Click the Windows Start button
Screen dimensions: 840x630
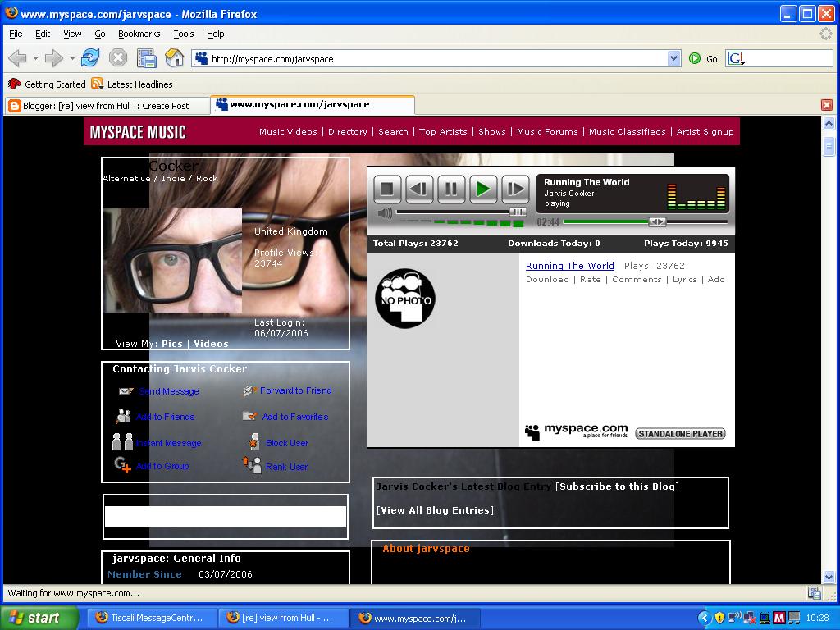(39, 618)
